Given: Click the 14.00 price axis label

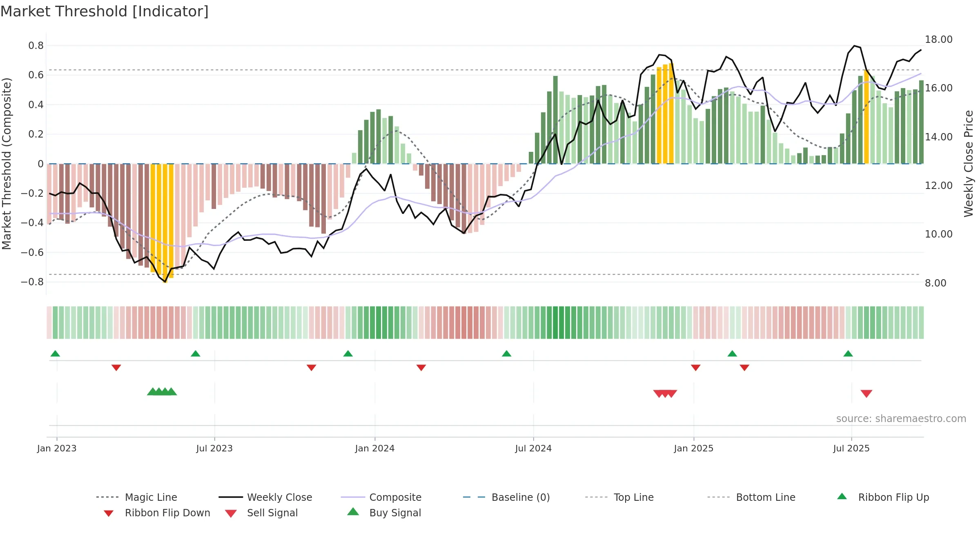Looking at the screenshot, I should (938, 137).
